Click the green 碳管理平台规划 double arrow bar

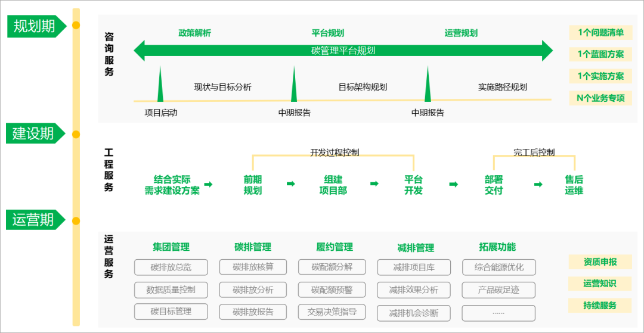coord(343,51)
